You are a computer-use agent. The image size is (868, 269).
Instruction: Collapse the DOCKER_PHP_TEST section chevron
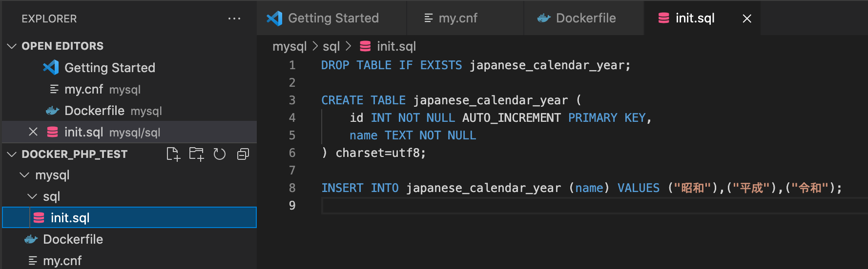point(12,154)
